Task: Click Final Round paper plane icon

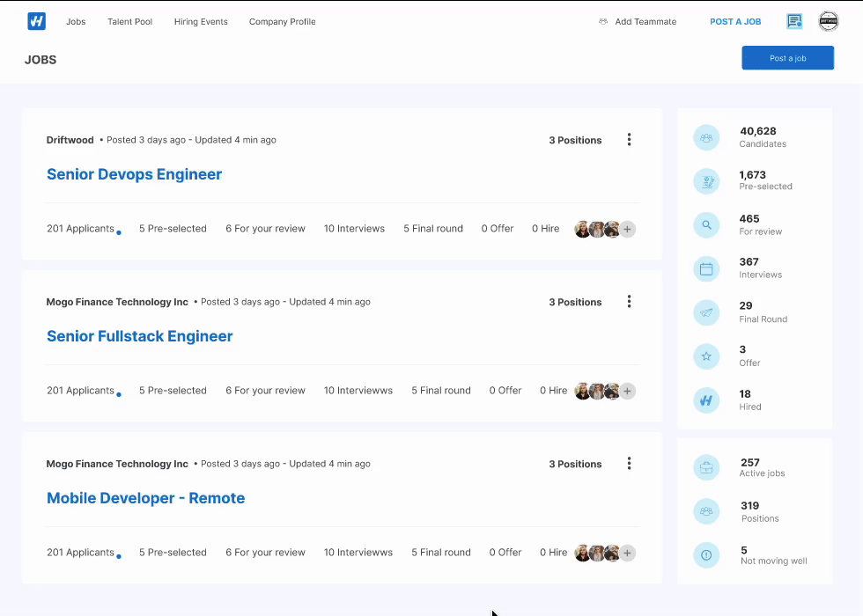Action: point(706,312)
